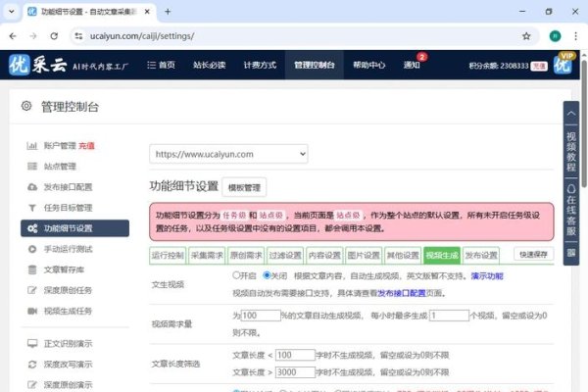Open the site URL dropdown https://www.ucaiyun.com

(228, 154)
